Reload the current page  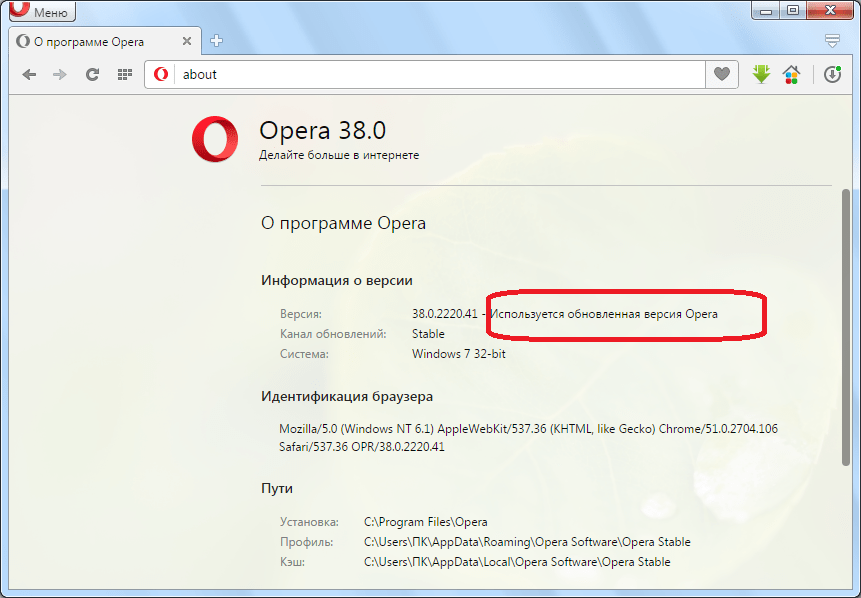click(x=92, y=74)
